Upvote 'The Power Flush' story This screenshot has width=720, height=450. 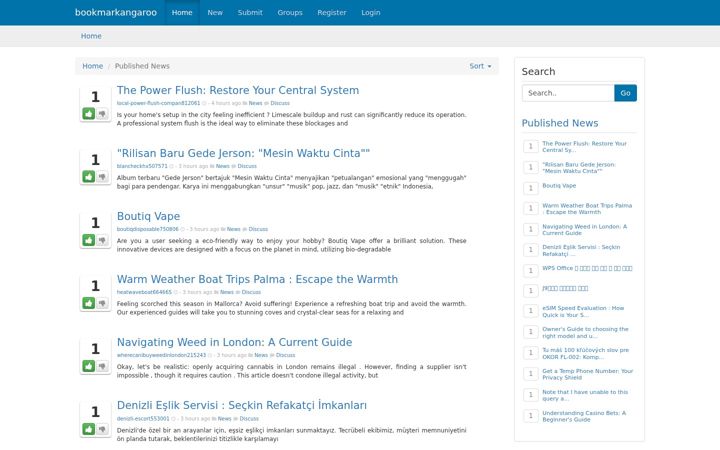pos(89,113)
